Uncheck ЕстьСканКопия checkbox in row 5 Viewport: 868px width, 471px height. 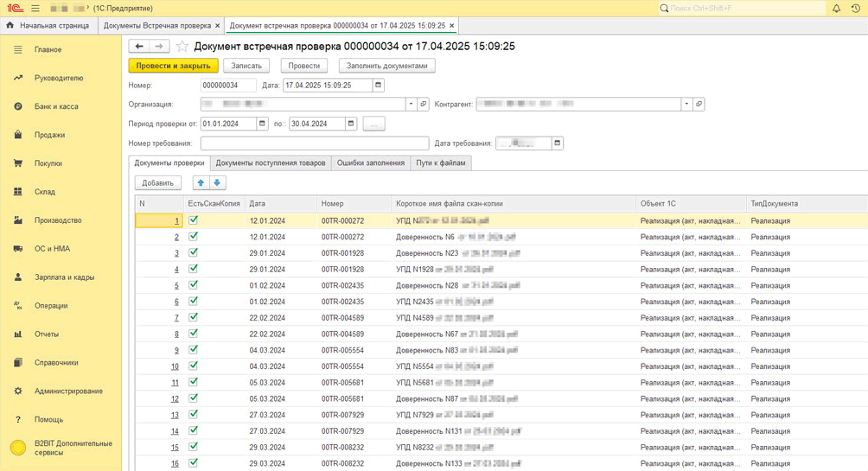pos(194,285)
